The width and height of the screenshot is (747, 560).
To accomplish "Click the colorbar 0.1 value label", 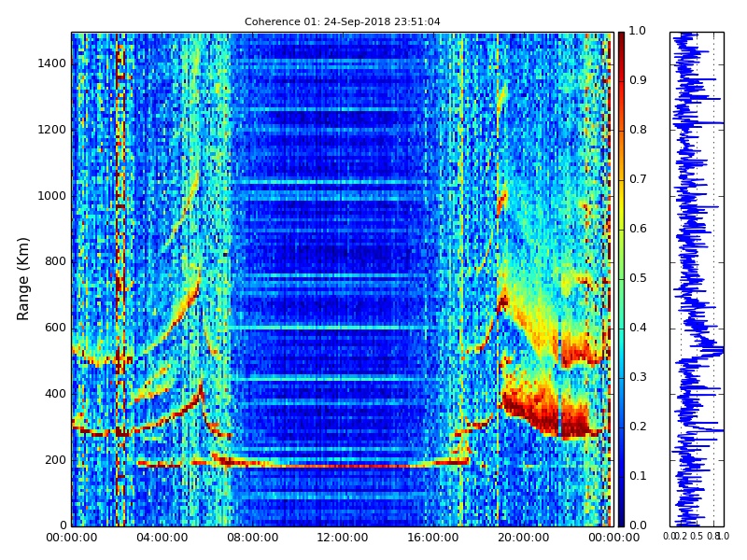I will click(x=638, y=476).
